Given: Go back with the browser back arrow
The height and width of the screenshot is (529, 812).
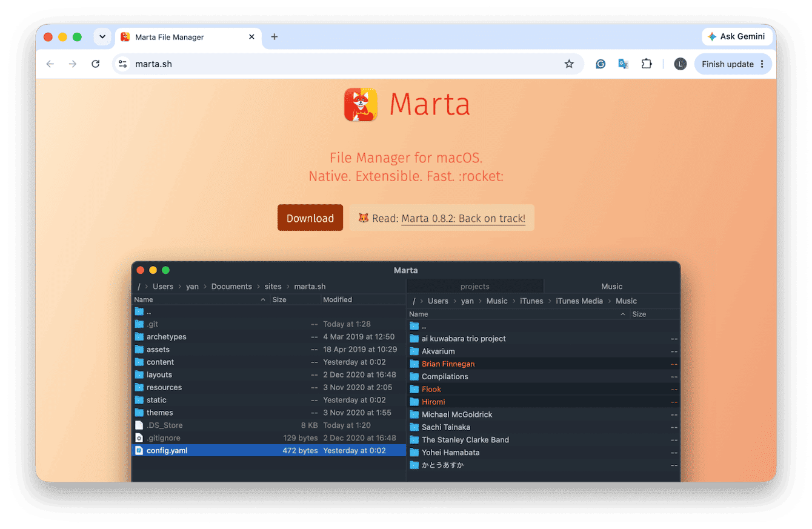Looking at the screenshot, I should tap(50, 64).
